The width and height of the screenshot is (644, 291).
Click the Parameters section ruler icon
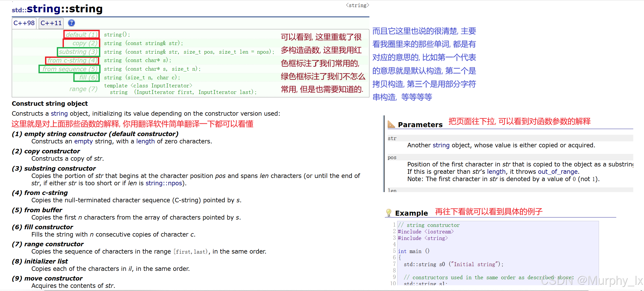coord(391,124)
